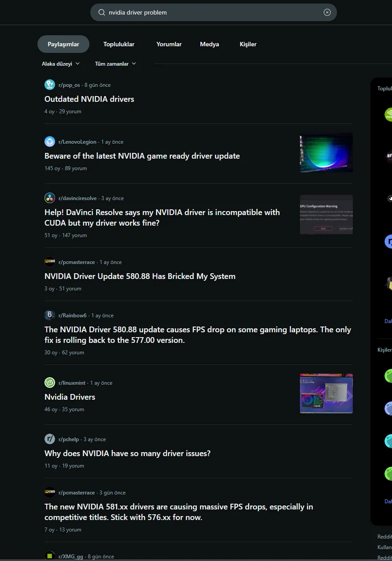Click the '7 oy · 13 yorum' stats text
Viewport: 392px width, 561px height.
click(x=63, y=530)
